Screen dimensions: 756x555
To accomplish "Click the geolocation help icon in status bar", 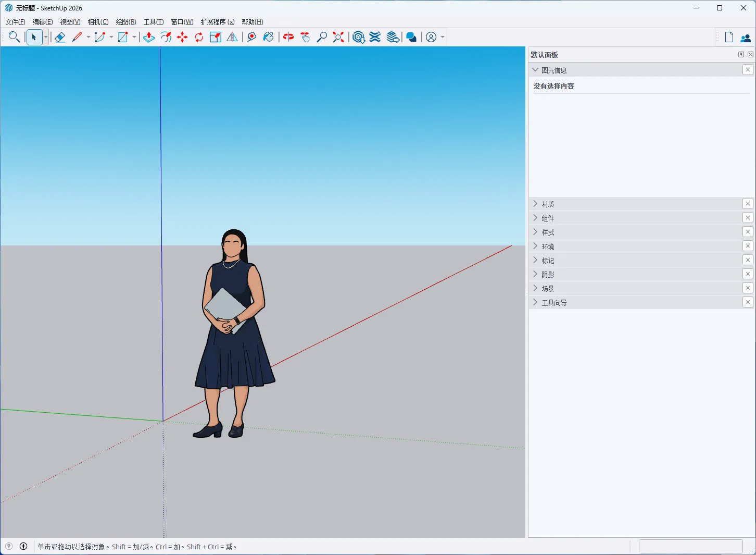I will pos(9,546).
